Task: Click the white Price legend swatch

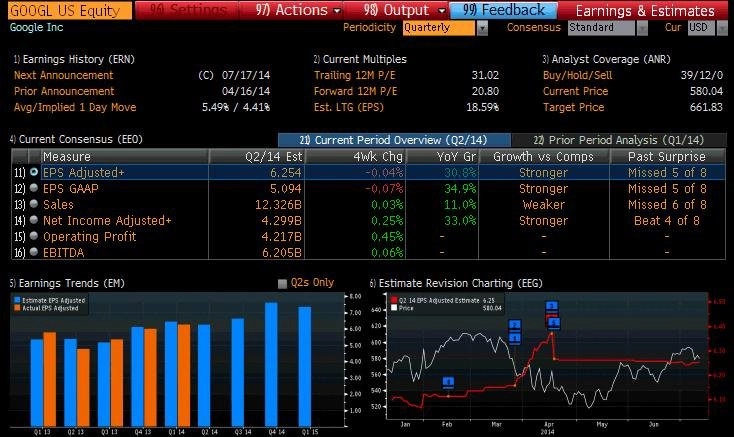Action: point(394,308)
